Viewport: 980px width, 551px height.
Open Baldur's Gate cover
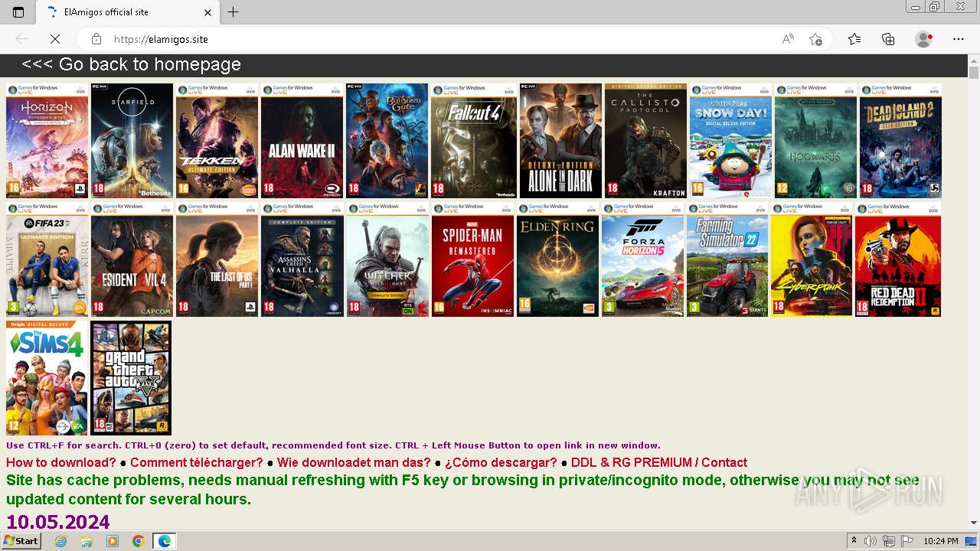387,141
